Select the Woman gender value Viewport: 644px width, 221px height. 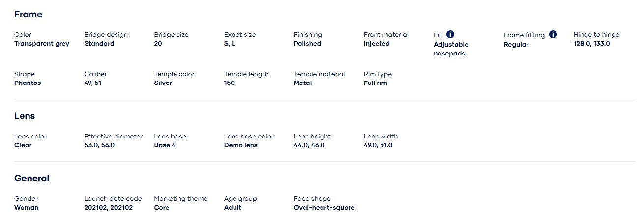tap(26, 208)
